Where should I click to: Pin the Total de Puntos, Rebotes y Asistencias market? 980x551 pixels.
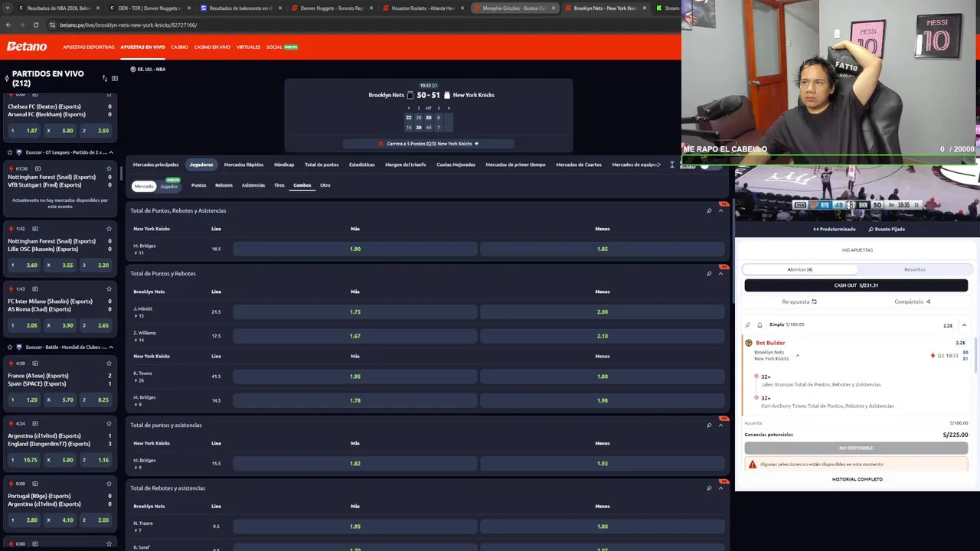(x=709, y=210)
